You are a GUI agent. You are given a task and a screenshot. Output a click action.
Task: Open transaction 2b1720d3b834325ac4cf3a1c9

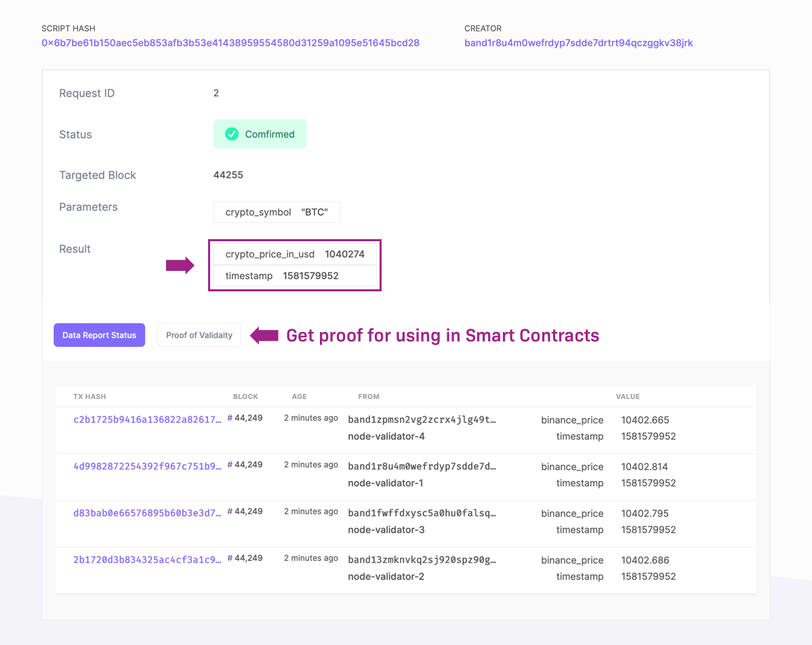pos(147,560)
